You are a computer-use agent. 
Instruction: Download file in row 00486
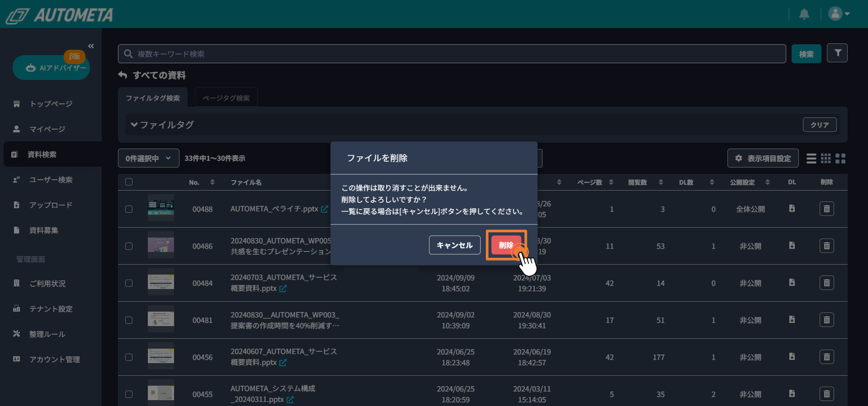tap(792, 245)
